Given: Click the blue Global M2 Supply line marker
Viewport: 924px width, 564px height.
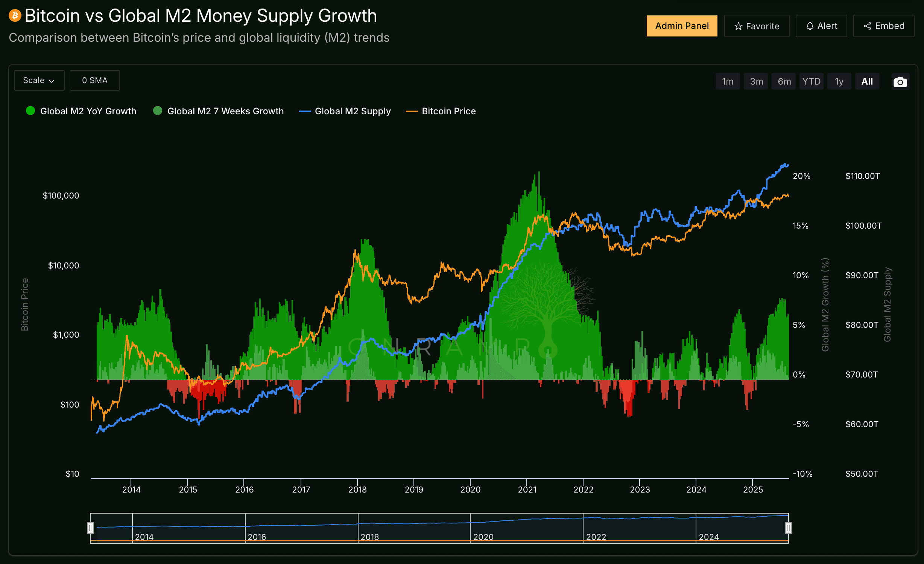Looking at the screenshot, I should [305, 111].
